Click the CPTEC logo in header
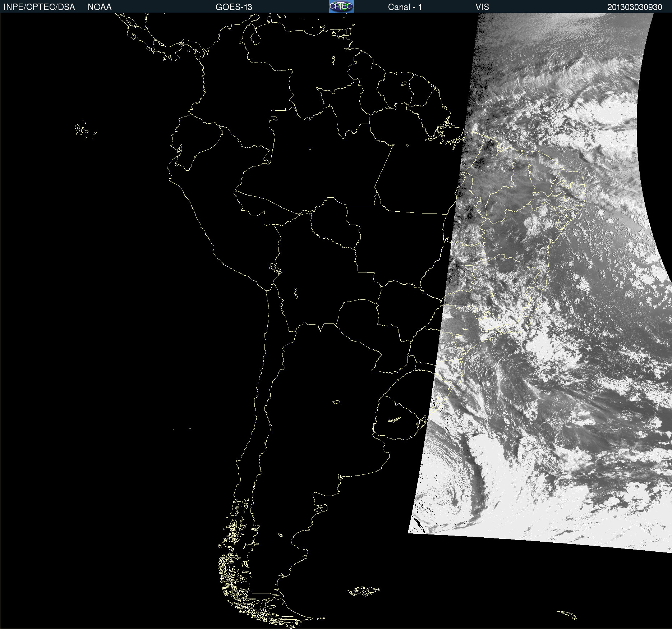This screenshot has height=629, width=672. (x=341, y=6)
